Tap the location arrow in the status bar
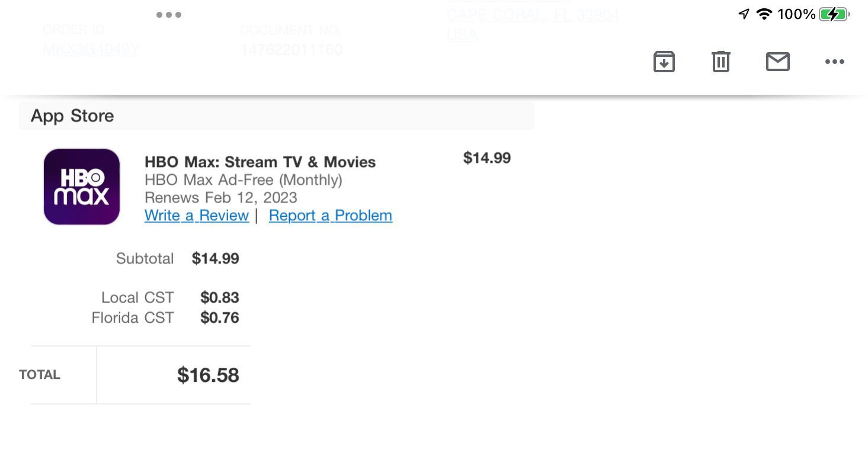 [x=744, y=14]
